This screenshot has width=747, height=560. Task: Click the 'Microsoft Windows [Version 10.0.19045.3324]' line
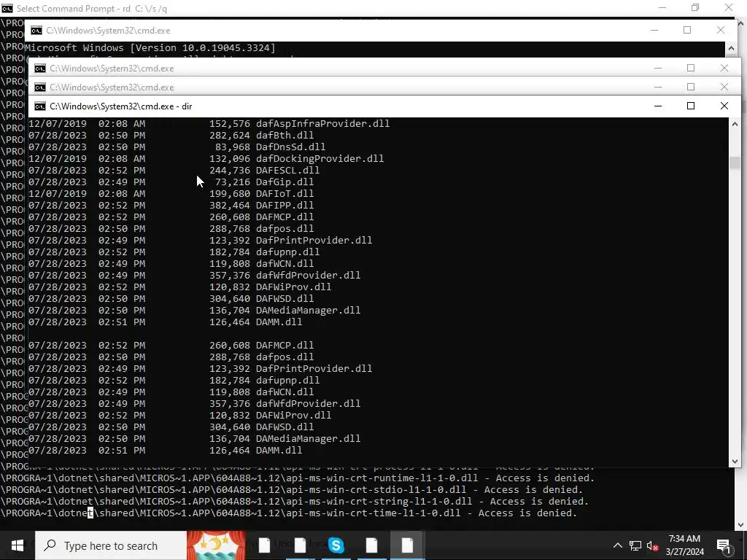click(150, 47)
